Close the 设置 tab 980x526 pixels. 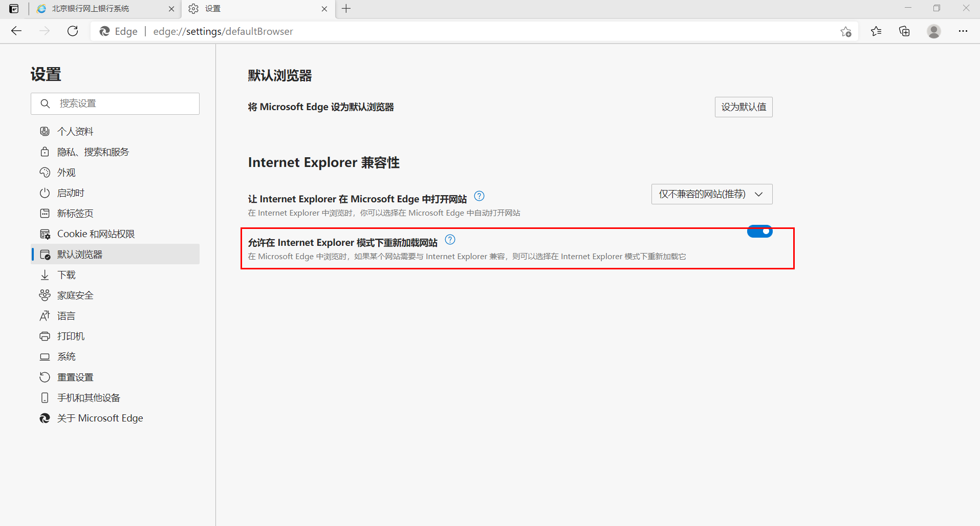tap(324, 9)
